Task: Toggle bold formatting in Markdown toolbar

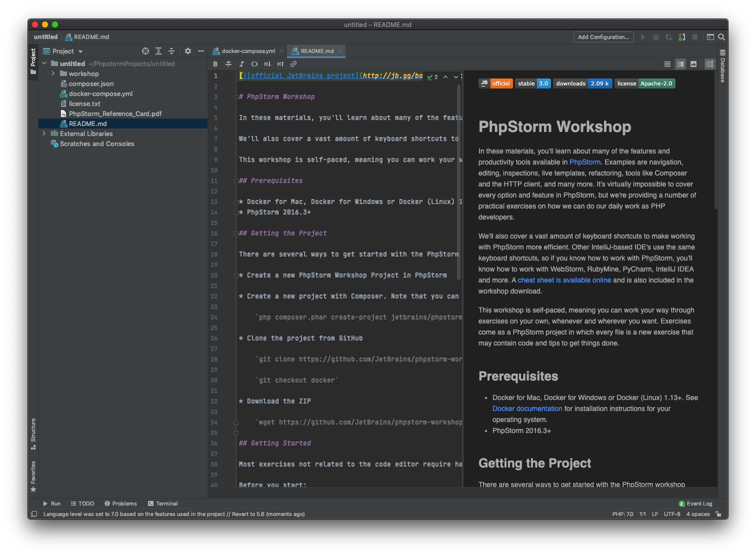Action: pyautogui.click(x=215, y=64)
